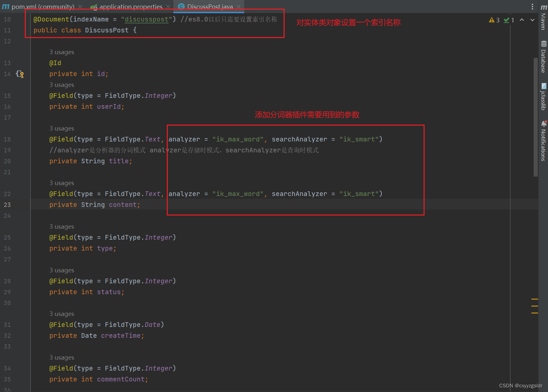Click the Maven 'm' icon on pom.xml tab
548x392 pixels.
(x=5, y=6)
